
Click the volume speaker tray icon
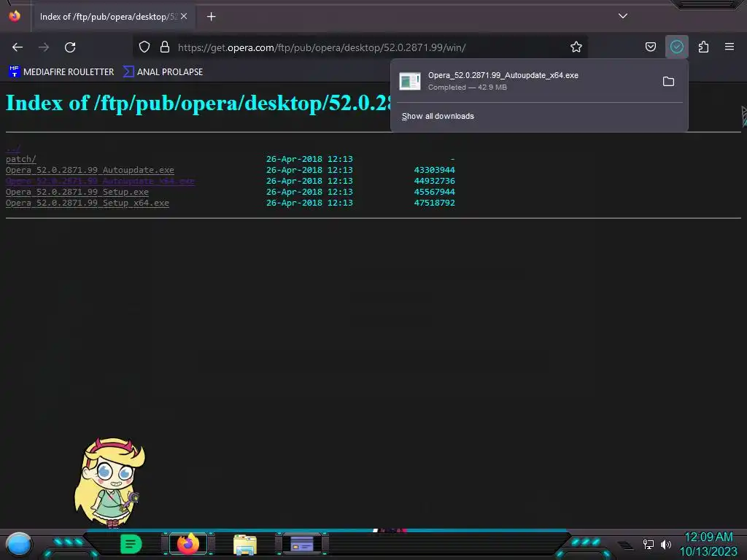[665, 544]
